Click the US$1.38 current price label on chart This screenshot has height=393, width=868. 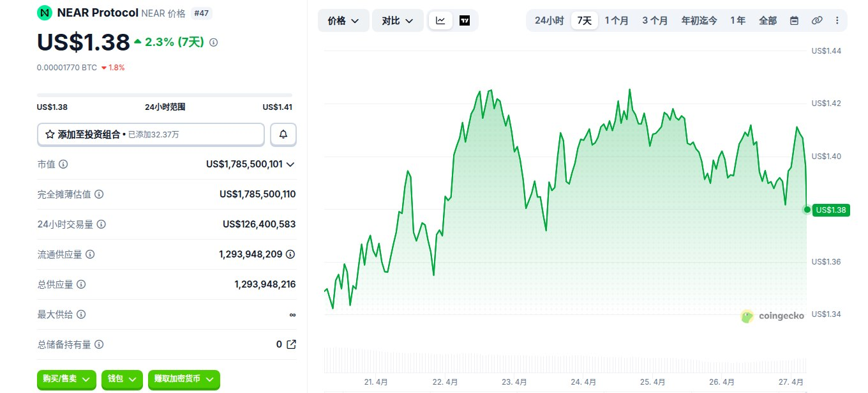(831, 210)
